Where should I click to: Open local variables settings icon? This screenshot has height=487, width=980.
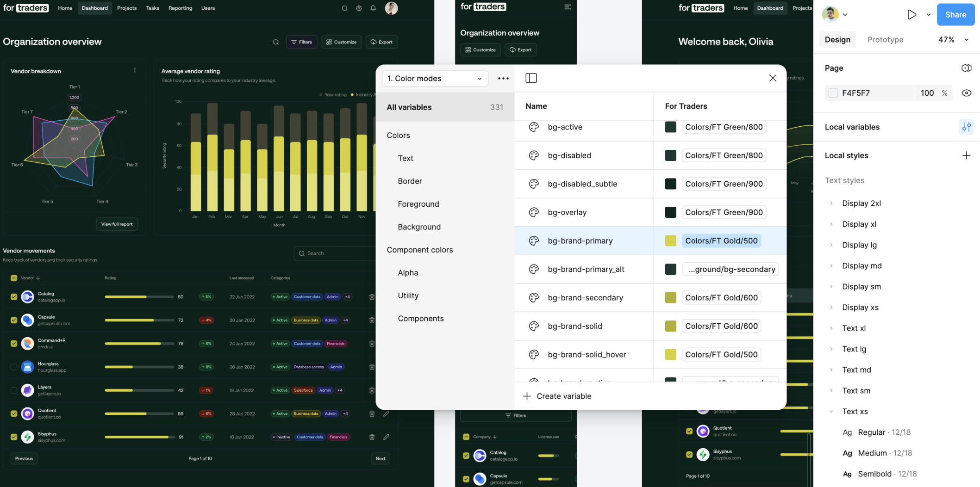pos(966,127)
